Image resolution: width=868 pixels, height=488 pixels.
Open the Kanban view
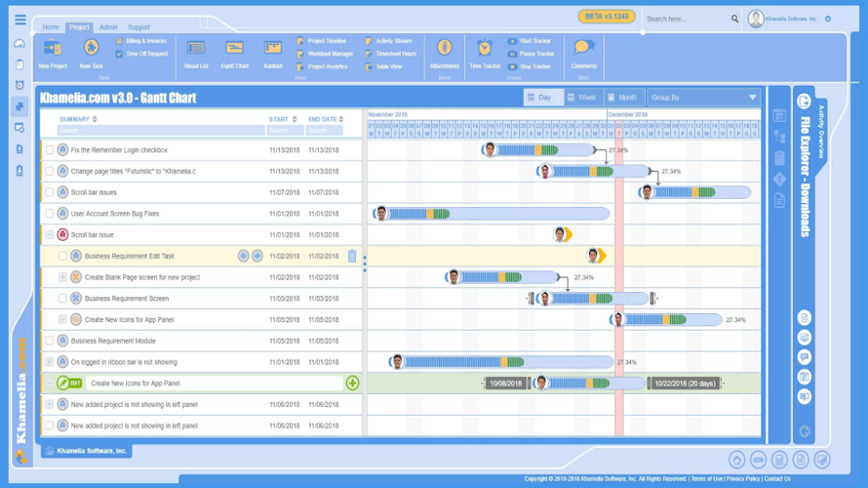[273, 49]
